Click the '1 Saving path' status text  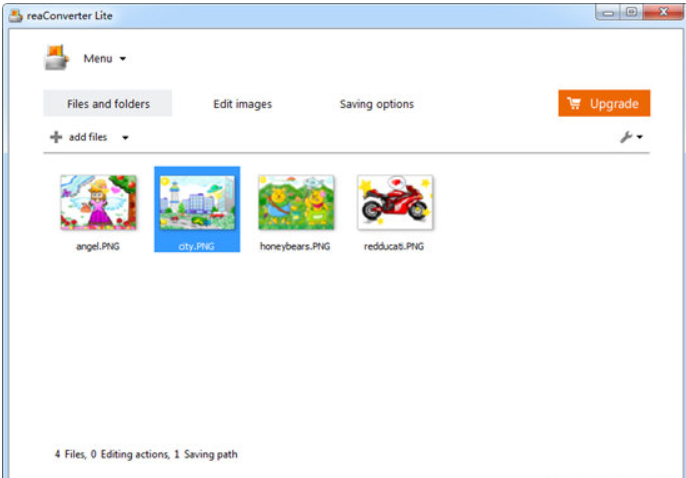(206, 454)
